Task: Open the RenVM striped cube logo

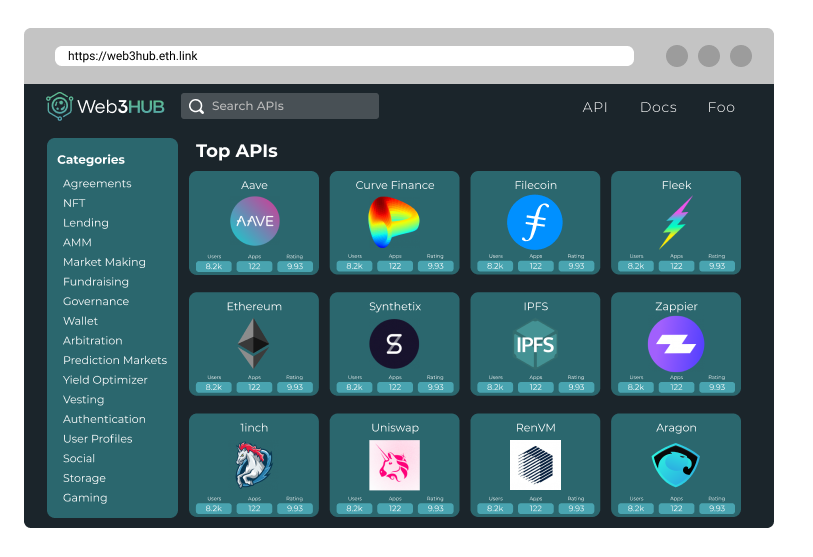Action: 535,465
